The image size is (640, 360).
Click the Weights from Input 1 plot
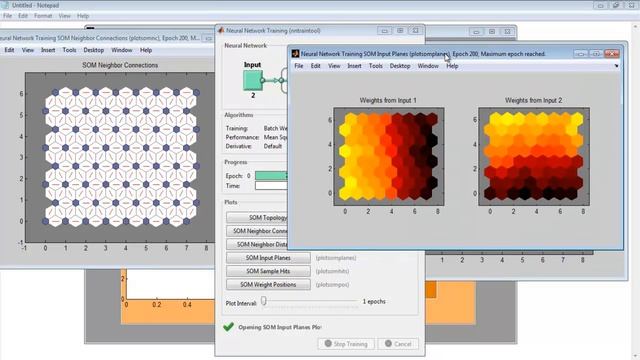tap(389, 156)
